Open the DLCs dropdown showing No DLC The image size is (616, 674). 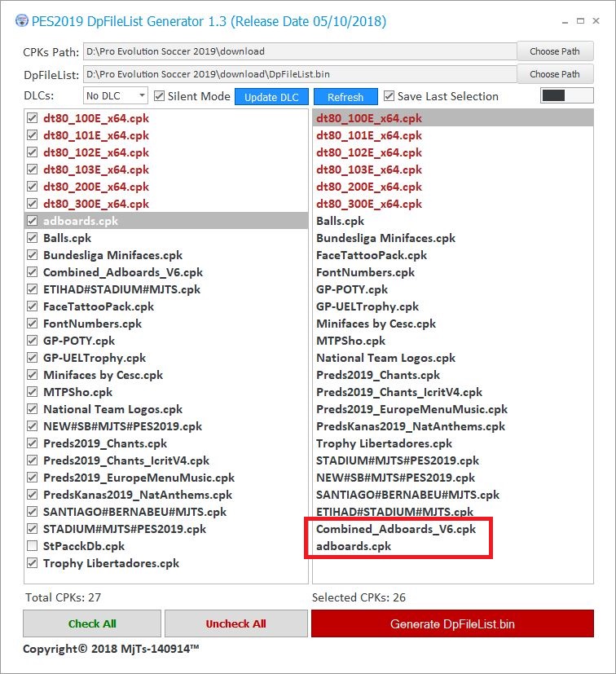(x=115, y=95)
